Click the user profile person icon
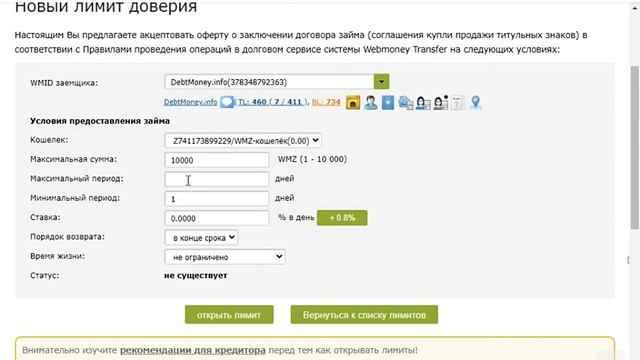This screenshot has height=360, width=640. point(371,102)
